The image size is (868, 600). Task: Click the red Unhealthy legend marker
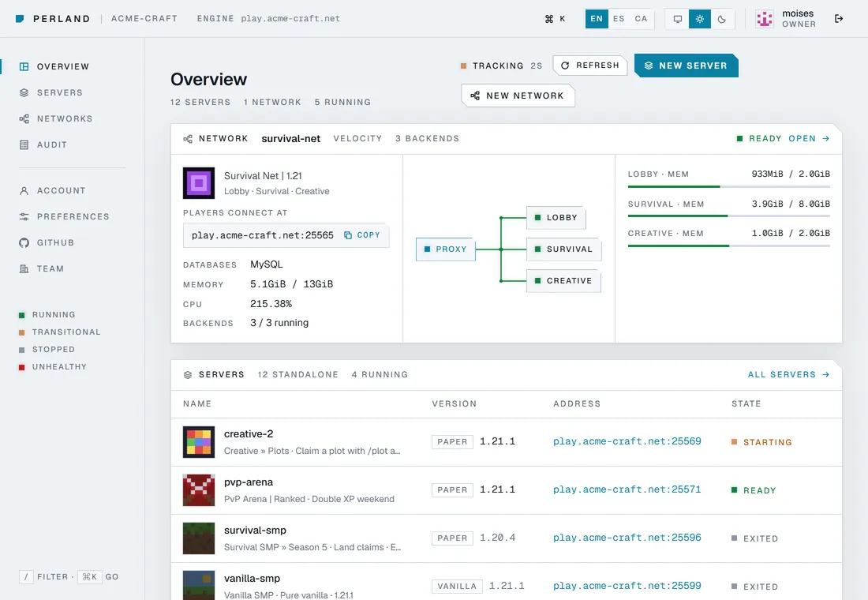(21, 367)
